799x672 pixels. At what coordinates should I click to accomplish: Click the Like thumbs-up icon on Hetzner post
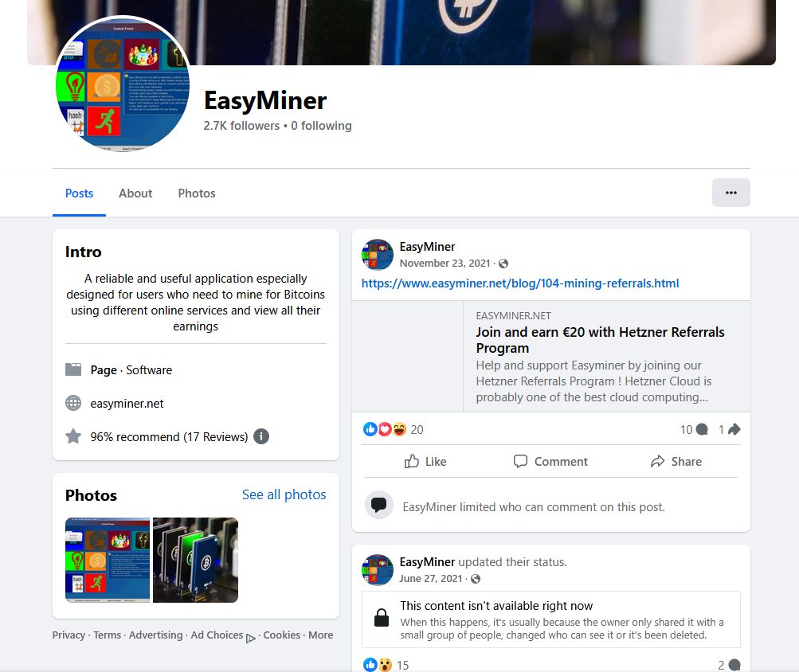click(412, 462)
